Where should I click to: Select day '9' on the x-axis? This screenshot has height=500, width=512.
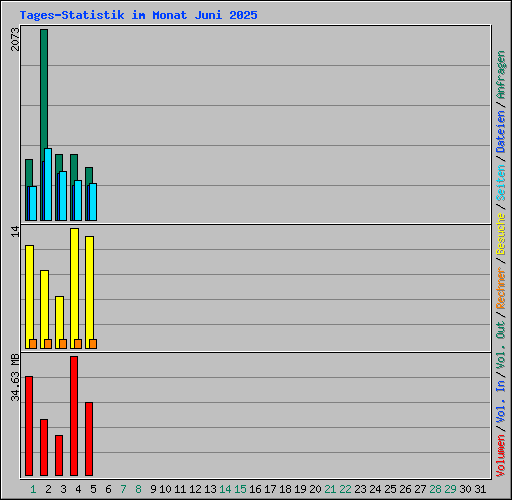tap(153, 489)
